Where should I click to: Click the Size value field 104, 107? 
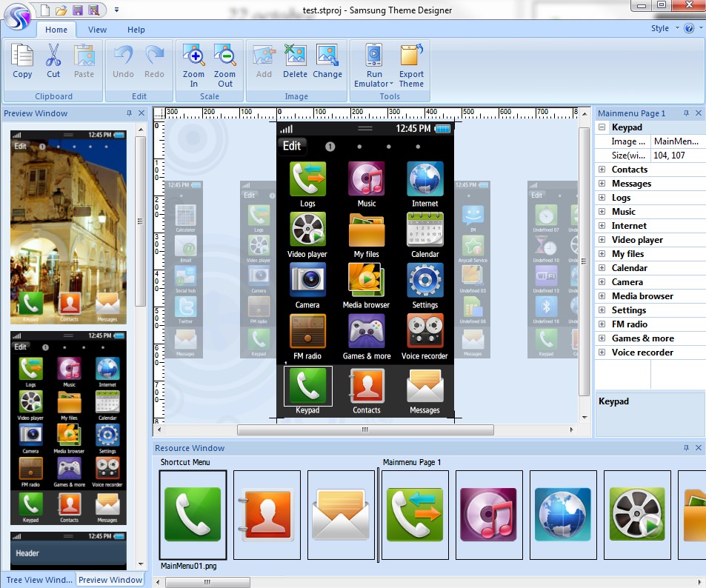(678, 156)
